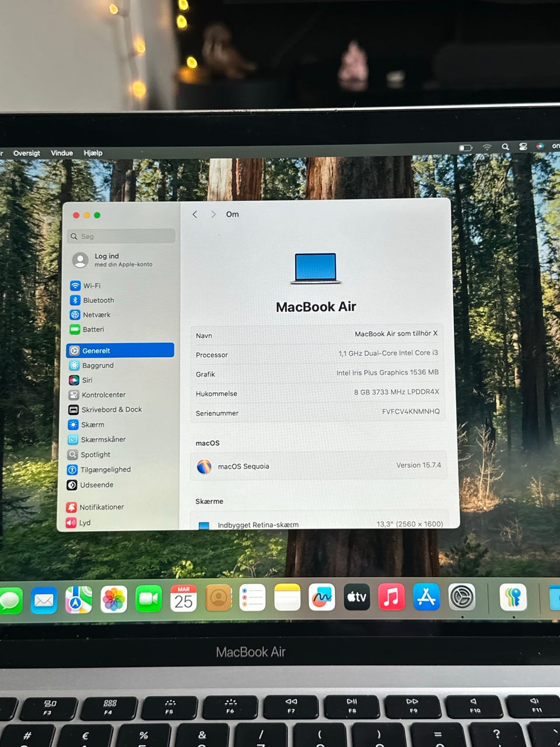The width and height of the screenshot is (560, 747).
Task: Open Calendar showing 25 in Dock
Action: 184,599
